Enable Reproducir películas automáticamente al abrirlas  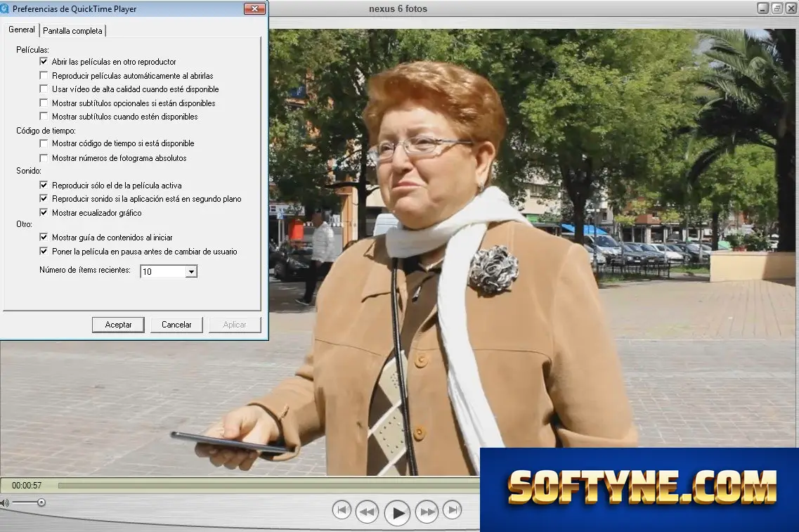(44, 75)
